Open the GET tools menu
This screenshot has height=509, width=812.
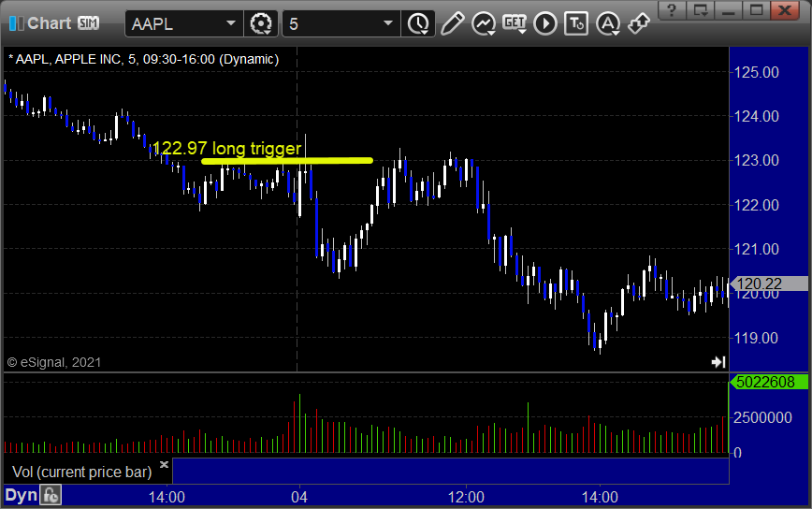(515, 23)
